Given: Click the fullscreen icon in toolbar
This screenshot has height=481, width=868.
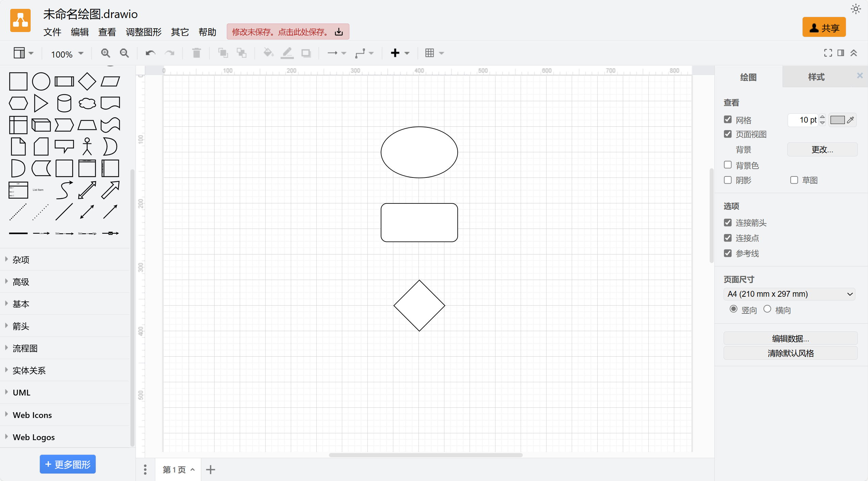Looking at the screenshot, I should point(828,53).
